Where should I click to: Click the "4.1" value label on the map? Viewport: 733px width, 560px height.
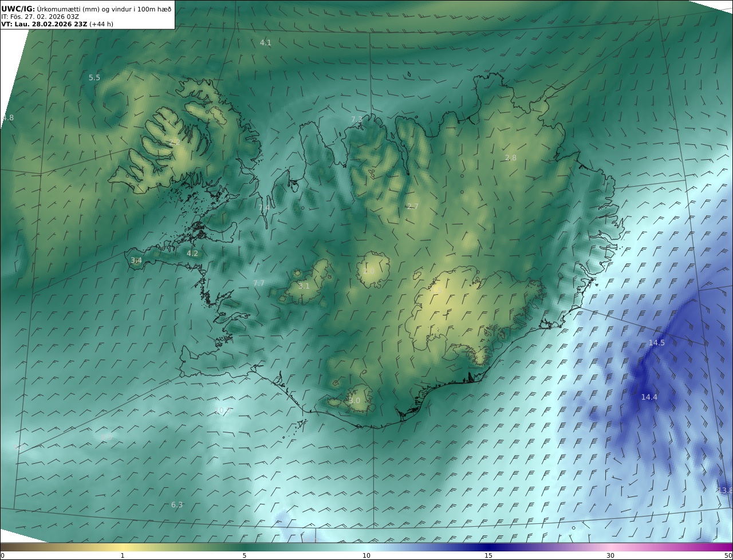click(266, 42)
